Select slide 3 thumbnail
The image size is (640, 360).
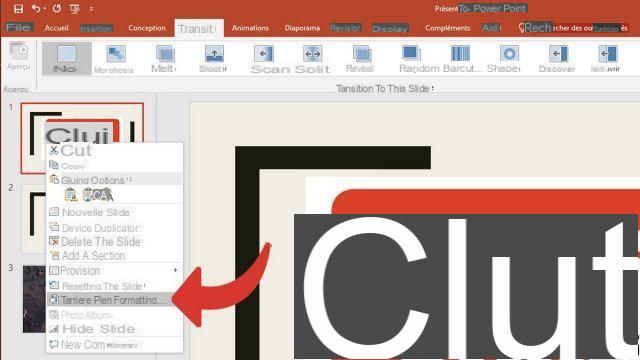pyautogui.click(x=34, y=299)
